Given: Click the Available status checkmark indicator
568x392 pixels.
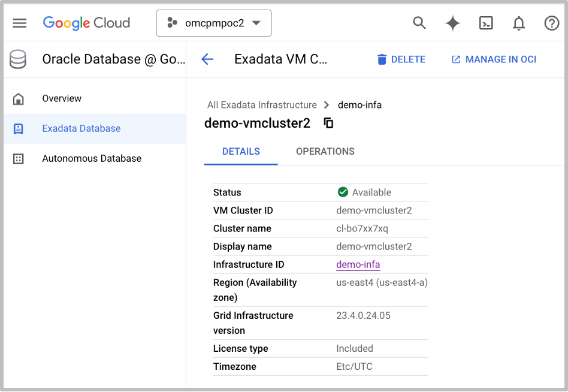Looking at the screenshot, I should (x=343, y=192).
